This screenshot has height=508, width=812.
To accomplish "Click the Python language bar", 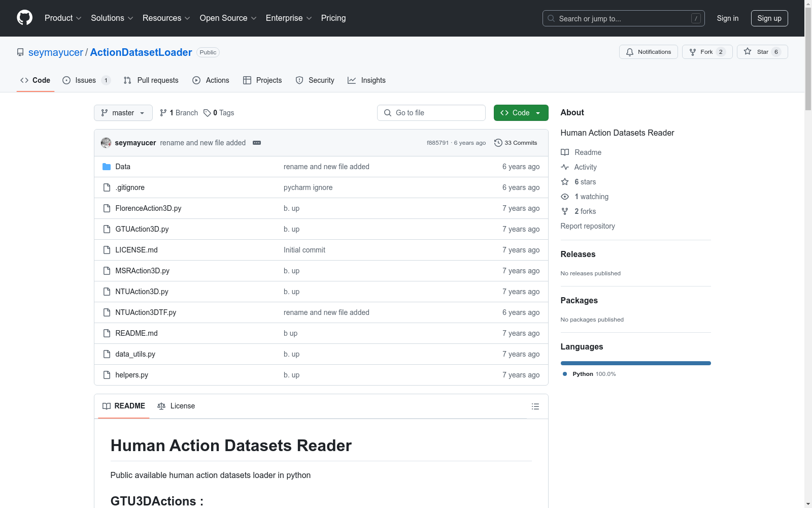I will point(636,363).
